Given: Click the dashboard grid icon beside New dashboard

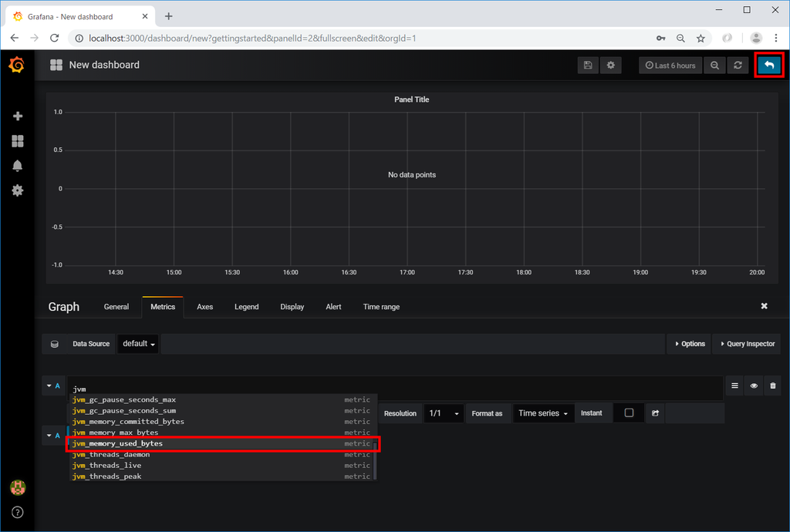Looking at the screenshot, I should pyautogui.click(x=56, y=65).
